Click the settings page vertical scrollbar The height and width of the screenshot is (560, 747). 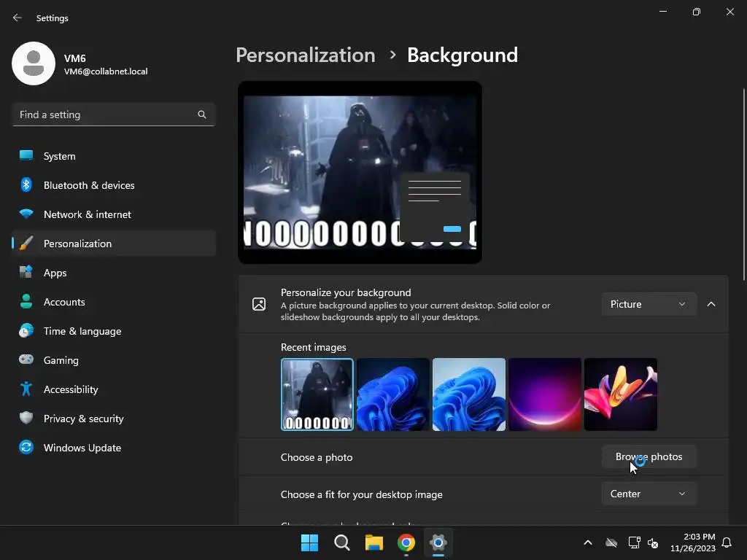point(743,184)
